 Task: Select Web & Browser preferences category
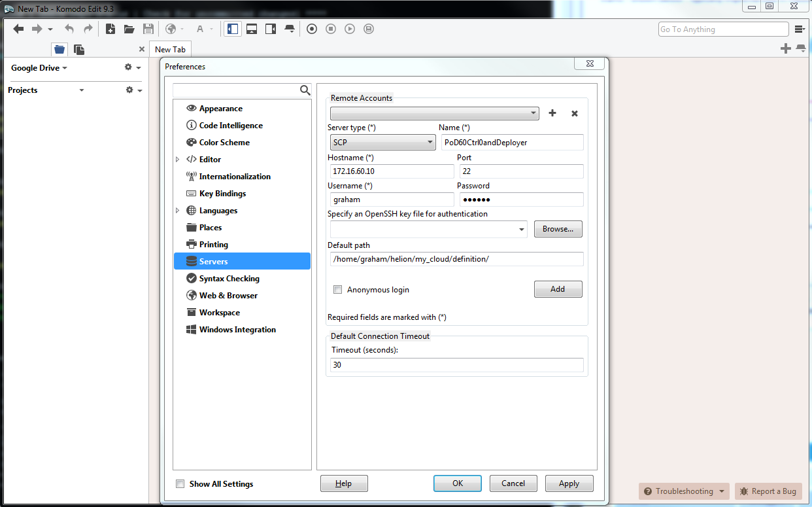click(x=228, y=296)
